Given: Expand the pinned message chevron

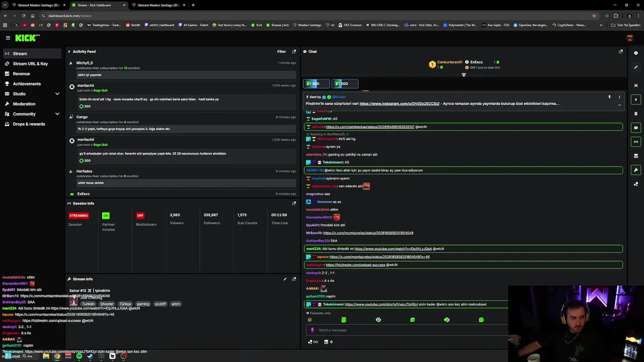Looking at the screenshot, I should 619,105.
